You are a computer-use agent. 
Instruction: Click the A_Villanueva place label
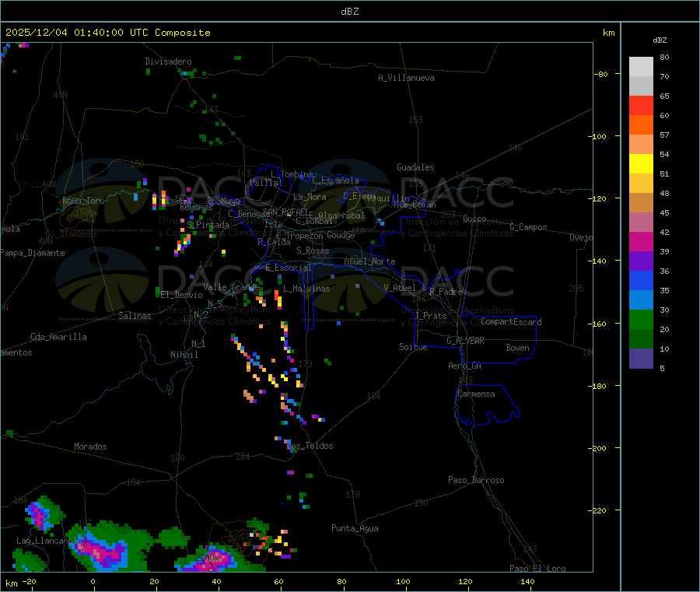click(406, 78)
